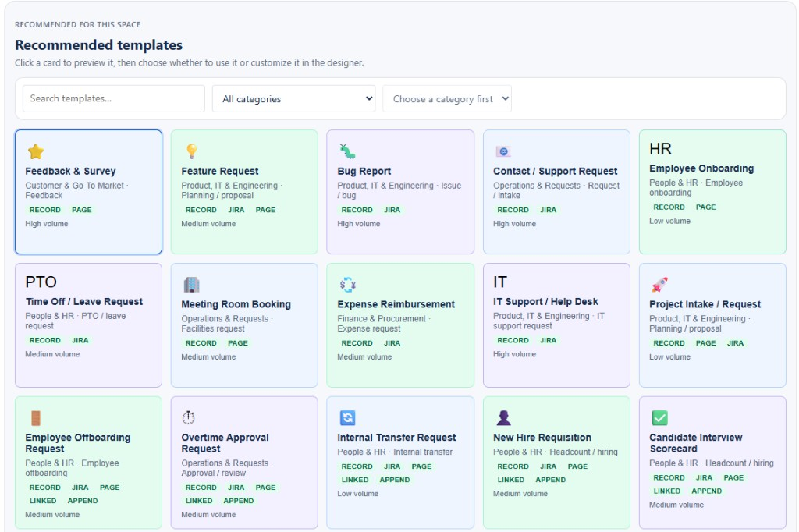This screenshot has width=799, height=532.
Task: Select the Overtime Approval Request title
Action: click(225, 443)
